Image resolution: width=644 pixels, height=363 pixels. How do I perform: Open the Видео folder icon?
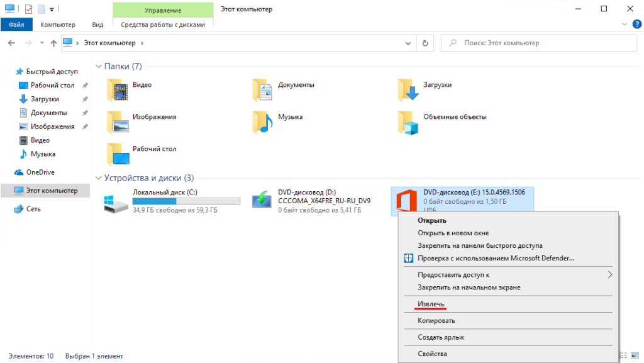(x=118, y=90)
